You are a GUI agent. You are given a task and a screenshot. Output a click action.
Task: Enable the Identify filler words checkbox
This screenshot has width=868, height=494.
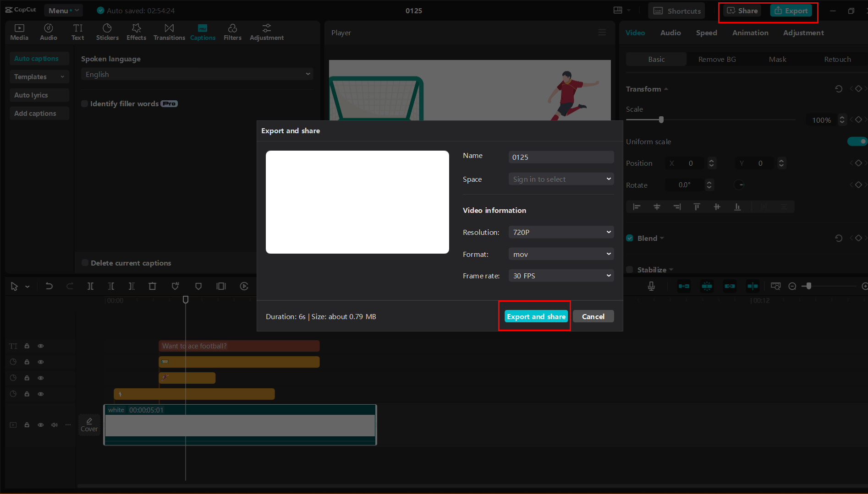tap(85, 103)
